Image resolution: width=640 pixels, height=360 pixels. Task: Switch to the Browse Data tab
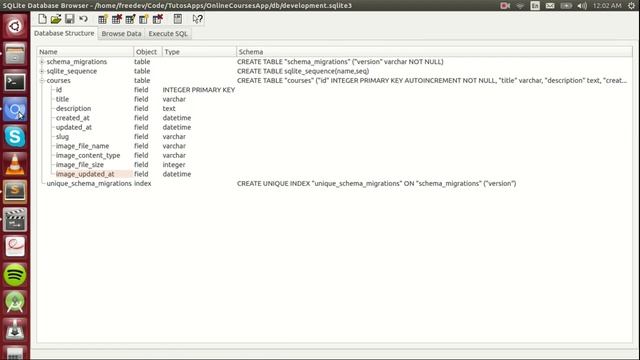pyautogui.click(x=121, y=33)
